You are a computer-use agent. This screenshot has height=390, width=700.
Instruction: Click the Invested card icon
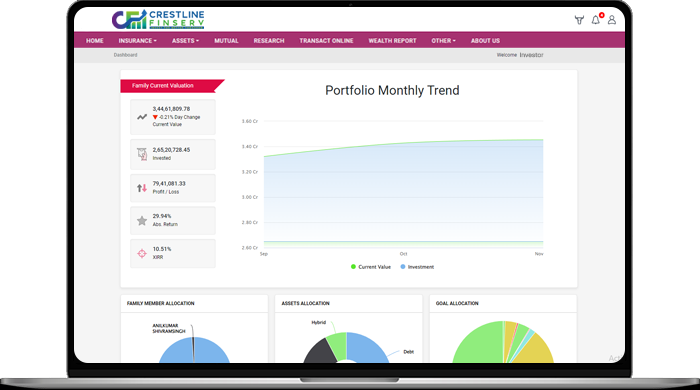[142, 154]
